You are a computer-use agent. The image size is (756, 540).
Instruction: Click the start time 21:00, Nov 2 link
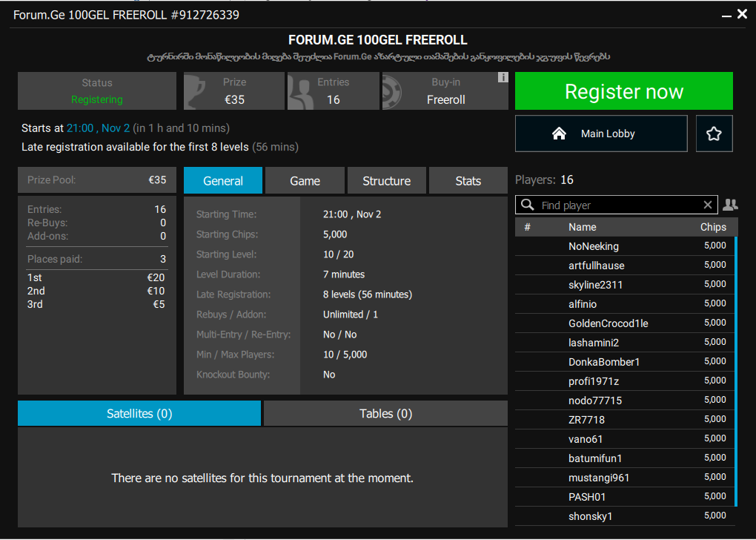click(99, 128)
